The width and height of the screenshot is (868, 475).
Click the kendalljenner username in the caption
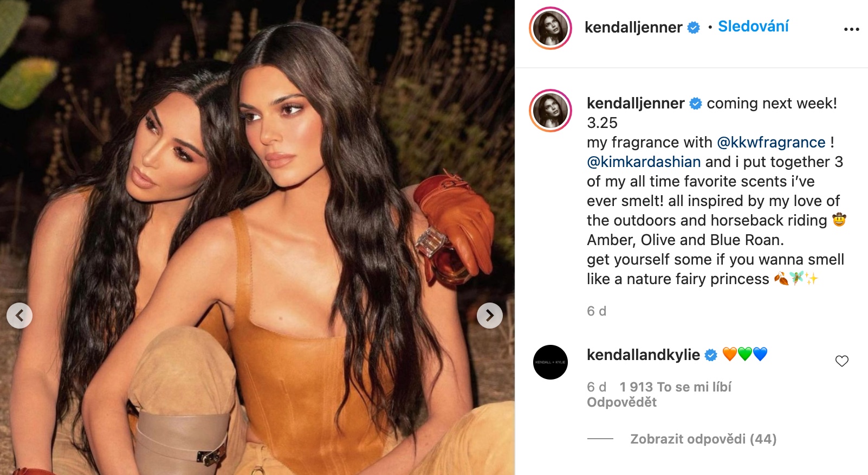tap(636, 103)
